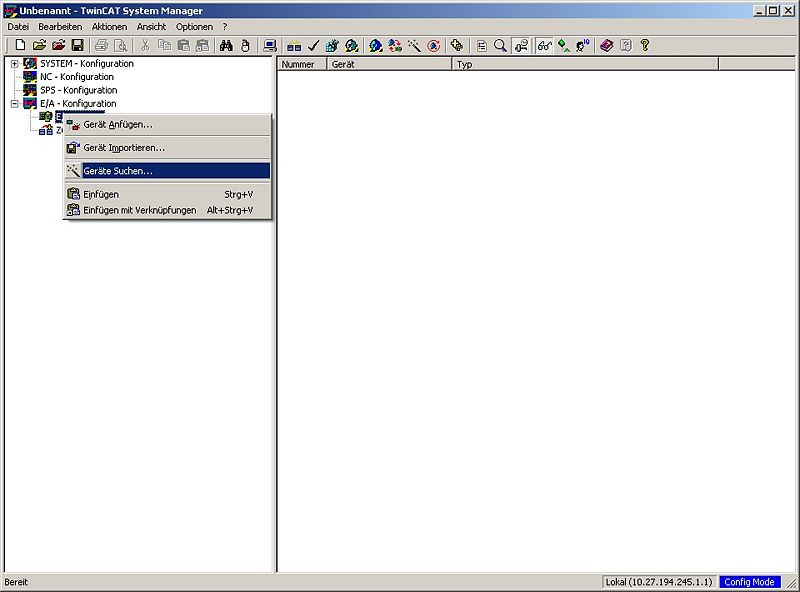Click the Lokal (10.27.194.245.1.1) status field
Image resolution: width=800 pixels, height=592 pixels.
(x=659, y=582)
